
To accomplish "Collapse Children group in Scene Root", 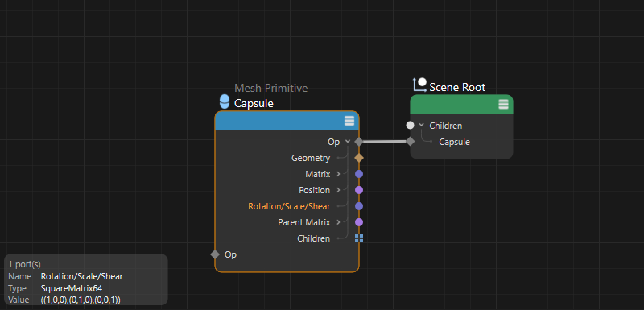I will 421,126.
